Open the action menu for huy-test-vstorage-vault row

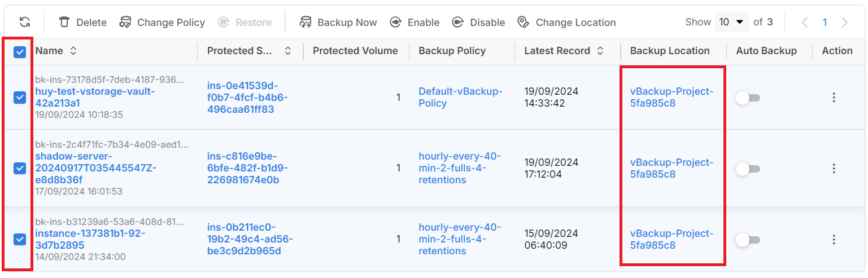pos(834,98)
